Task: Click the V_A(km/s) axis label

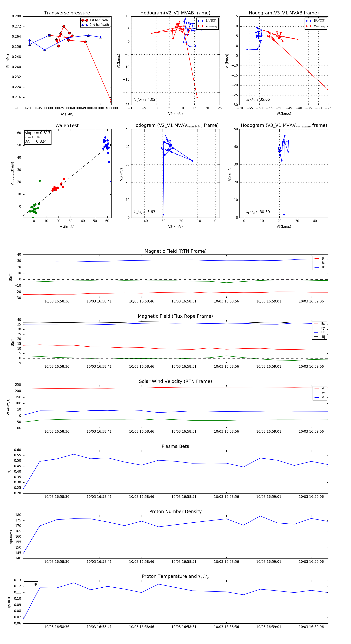Action: (x=67, y=227)
